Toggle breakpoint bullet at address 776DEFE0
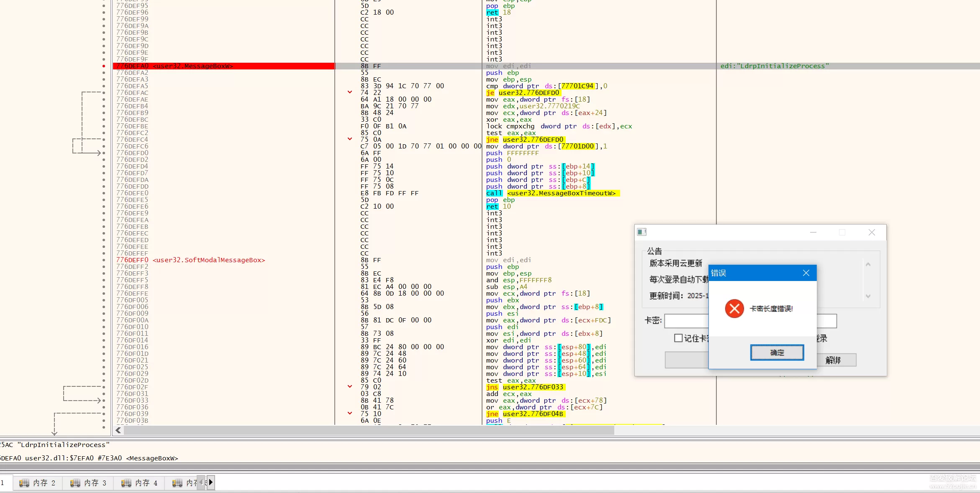This screenshot has height=493, width=980. [x=104, y=193]
